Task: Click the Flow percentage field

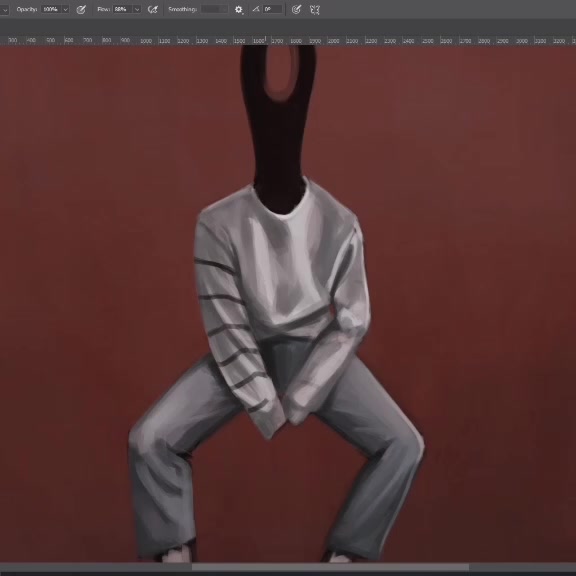Action: (x=123, y=9)
